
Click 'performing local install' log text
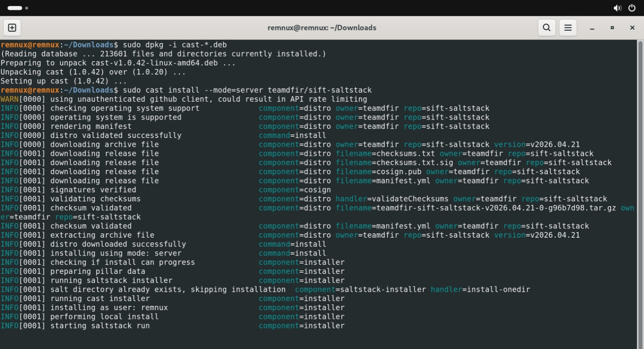[104, 317]
